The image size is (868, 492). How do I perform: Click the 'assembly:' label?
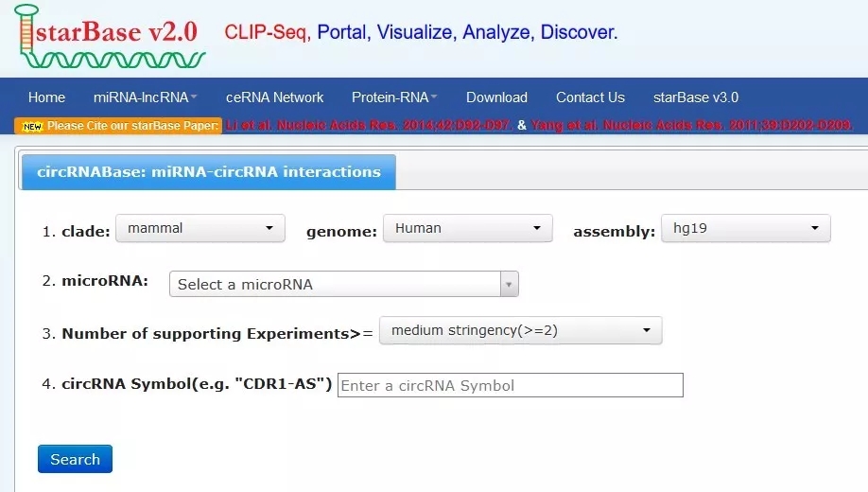pos(615,231)
